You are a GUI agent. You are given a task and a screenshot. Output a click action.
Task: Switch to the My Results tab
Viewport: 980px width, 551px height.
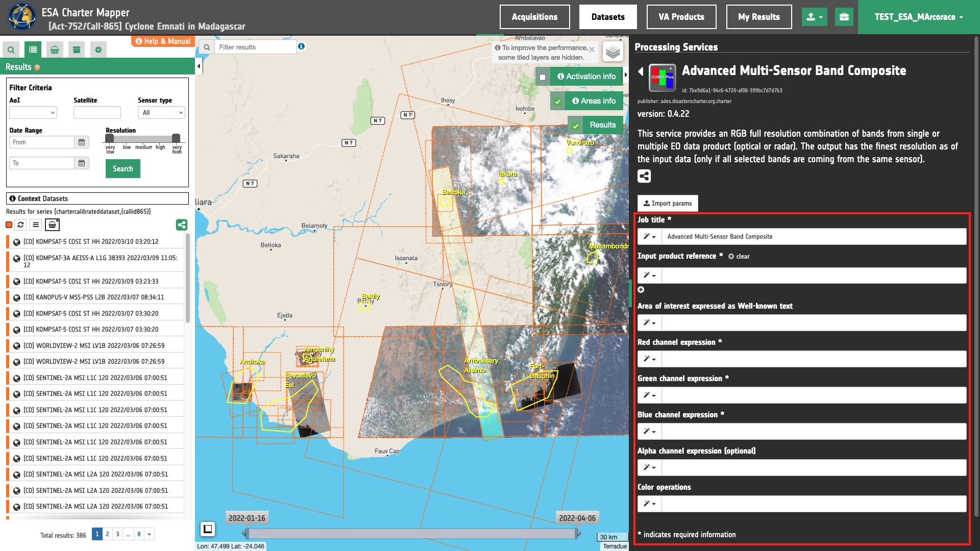(759, 17)
